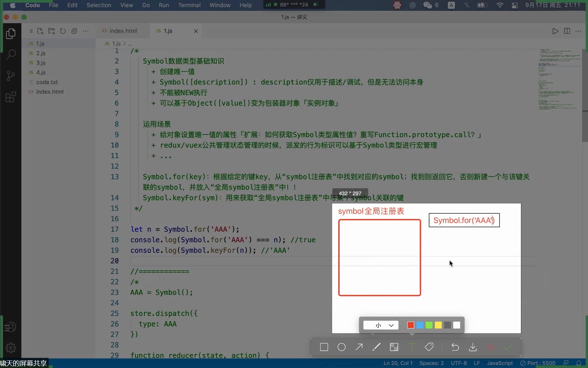This screenshot has height=368, width=588.
Task: Open explorer more actions ellipsis
Action: [x=86, y=31]
